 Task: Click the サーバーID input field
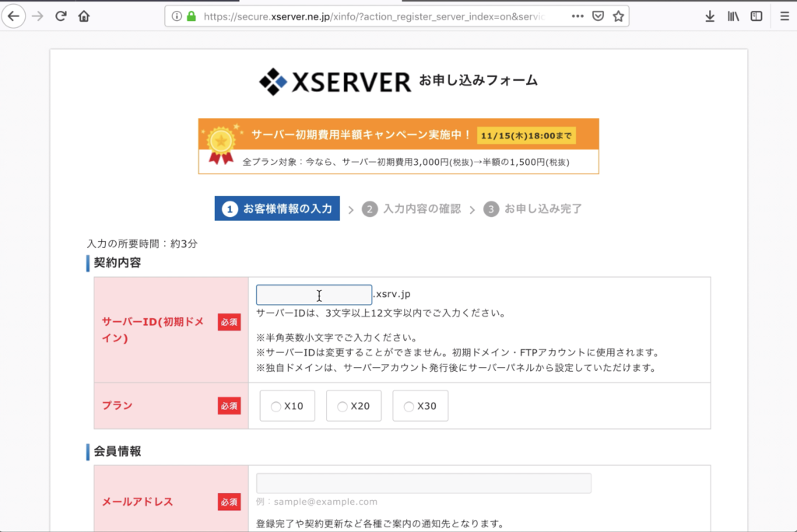click(x=314, y=295)
